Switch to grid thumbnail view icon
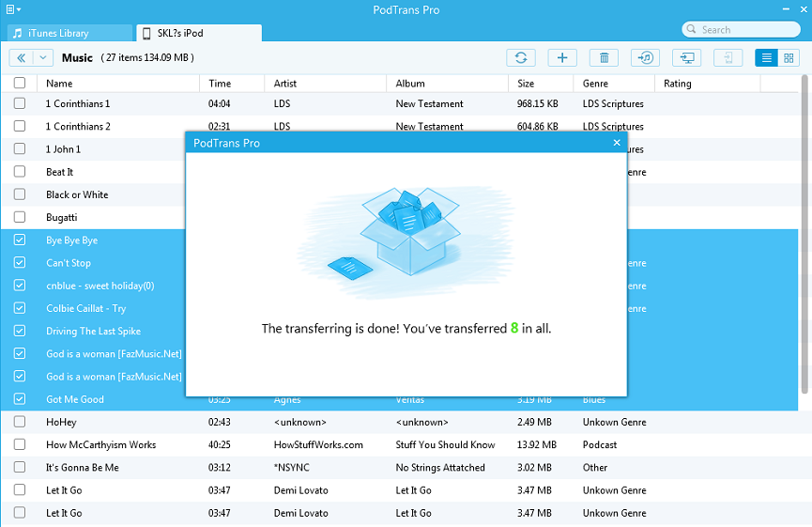 tap(789, 58)
